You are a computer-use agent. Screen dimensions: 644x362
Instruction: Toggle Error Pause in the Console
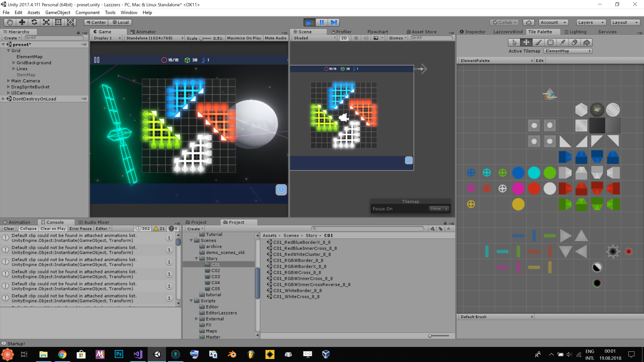(80, 229)
